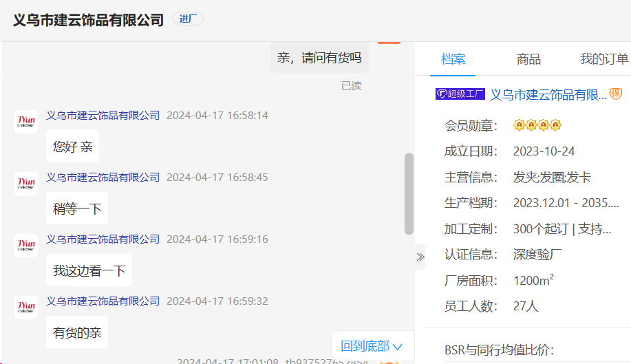Click the 进厂 badge next to company name
This screenshot has width=631, height=364.
tap(188, 19)
